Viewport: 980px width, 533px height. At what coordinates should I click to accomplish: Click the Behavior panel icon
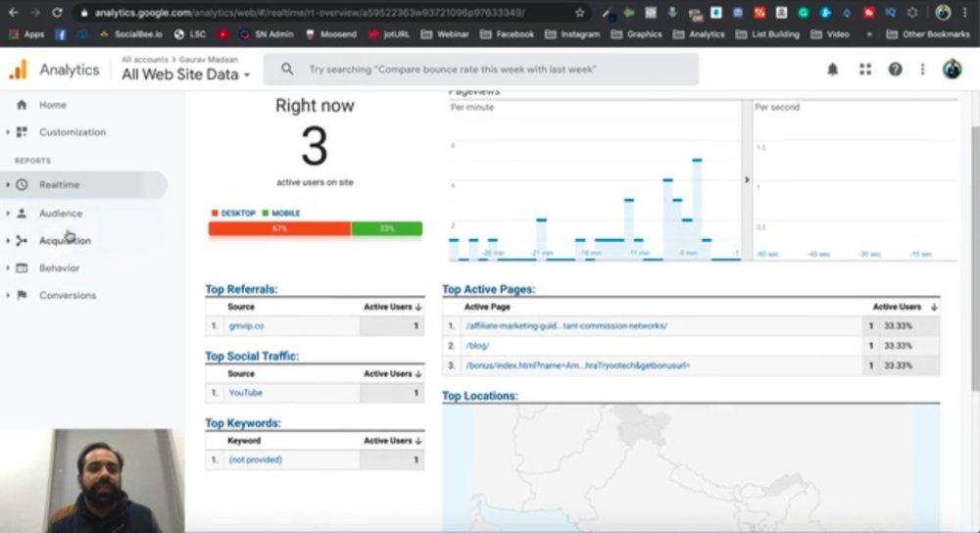point(22,268)
